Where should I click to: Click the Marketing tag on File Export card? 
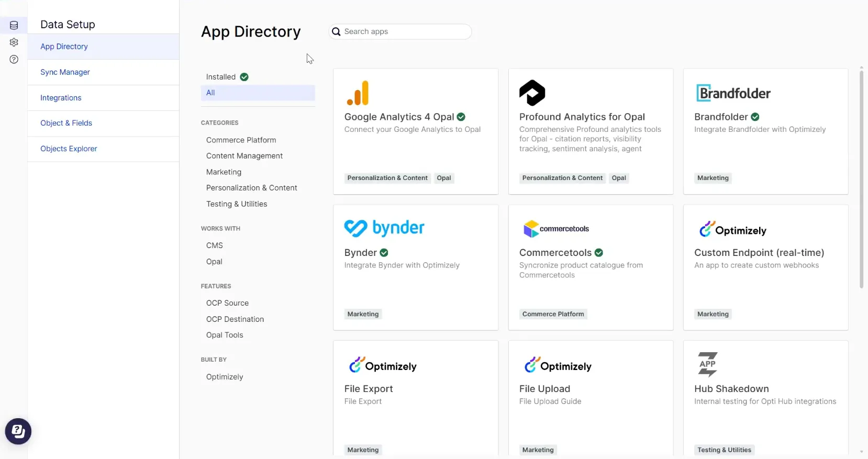click(363, 450)
